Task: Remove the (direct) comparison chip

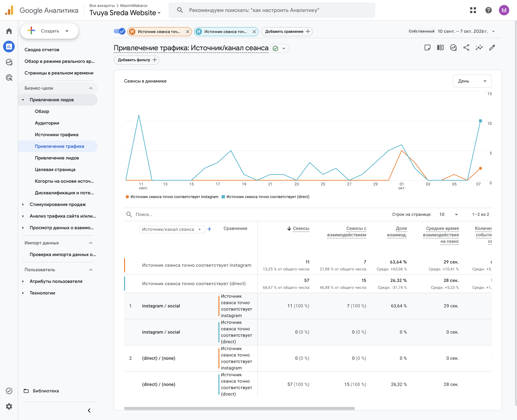Action: pyautogui.click(x=254, y=32)
